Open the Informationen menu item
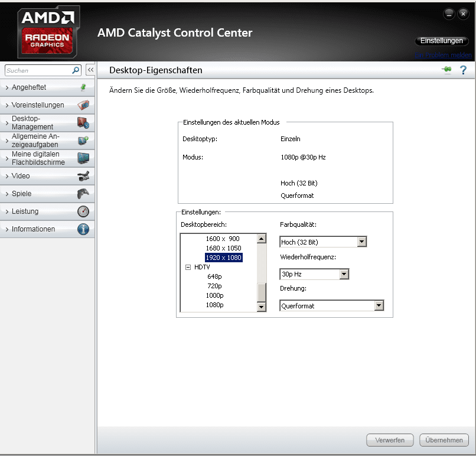476x456 pixels. click(x=47, y=229)
